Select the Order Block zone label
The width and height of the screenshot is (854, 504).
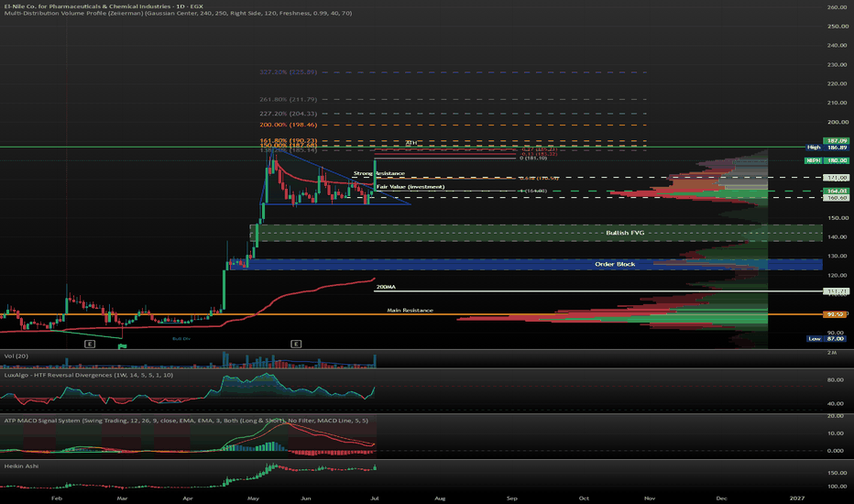tap(615, 264)
